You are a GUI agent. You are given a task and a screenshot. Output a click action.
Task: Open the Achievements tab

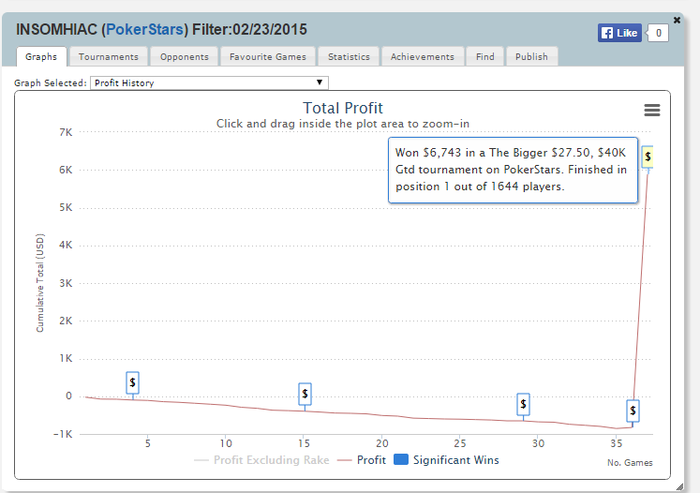click(422, 57)
